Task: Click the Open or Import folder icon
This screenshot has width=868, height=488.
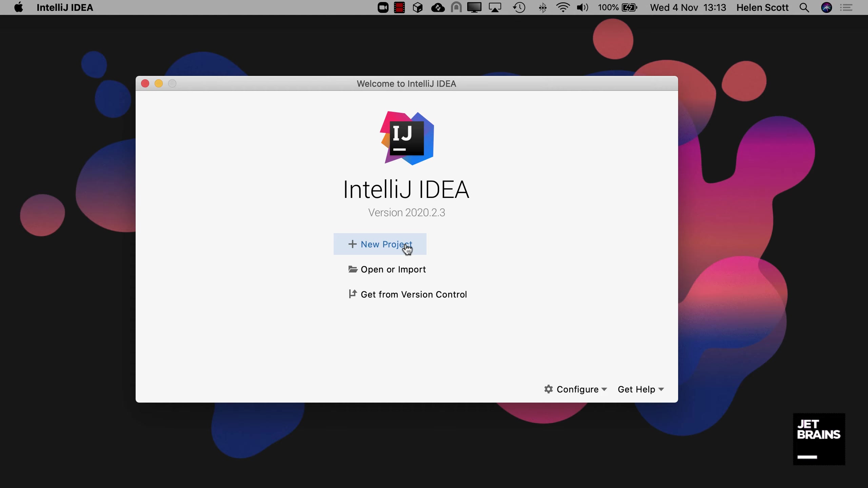Action: (x=353, y=269)
